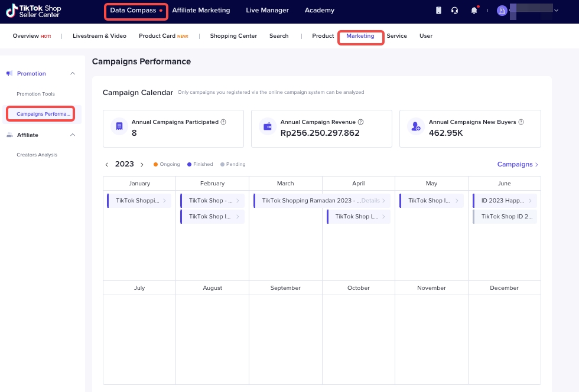The width and height of the screenshot is (579, 392).
Task: Open Promotion Tools in the sidebar
Action: (x=35, y=94)
